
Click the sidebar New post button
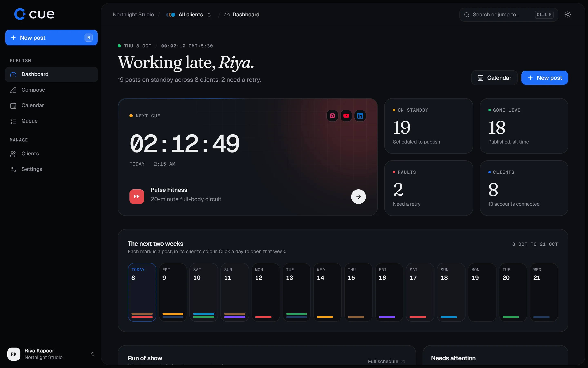(51, 38)
